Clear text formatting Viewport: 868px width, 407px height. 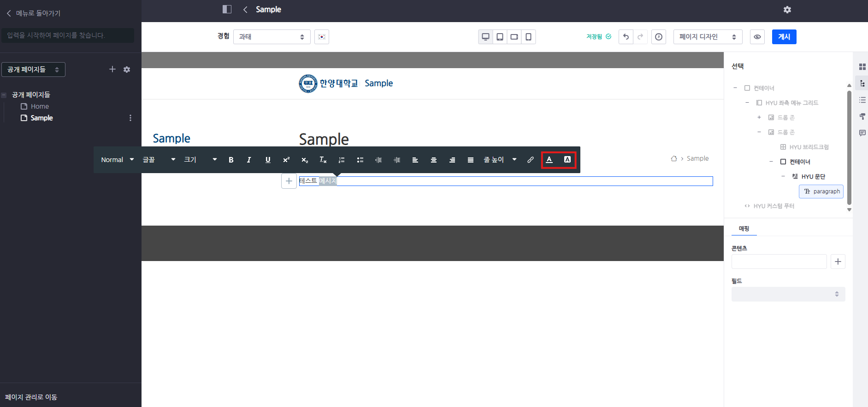(323, 160)
